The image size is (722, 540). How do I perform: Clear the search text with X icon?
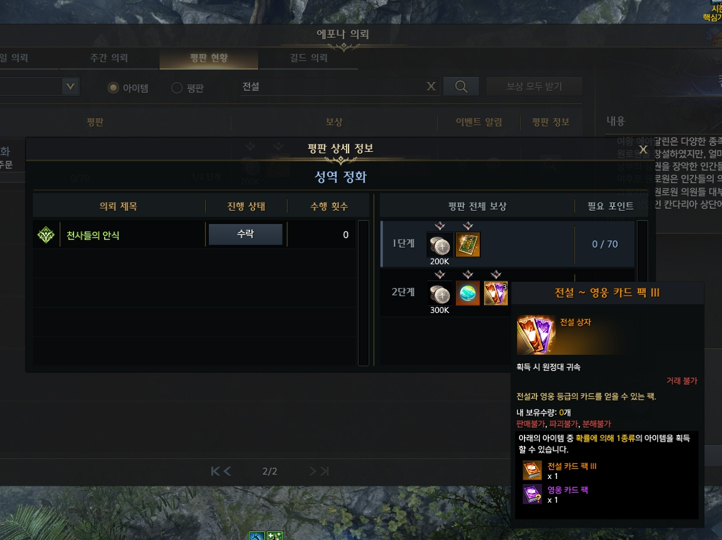coord(431,87)
